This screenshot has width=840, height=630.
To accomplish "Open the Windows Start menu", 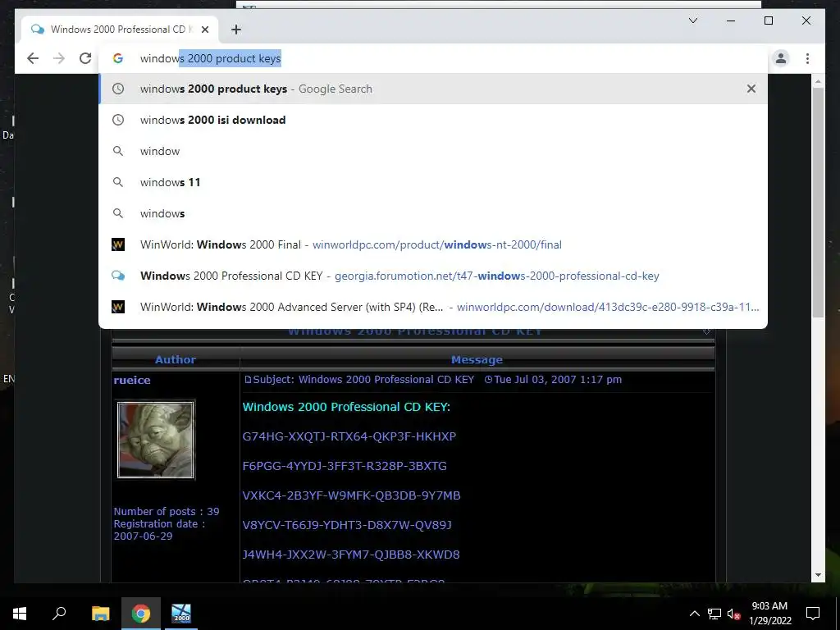I will [x=20, y=614].
